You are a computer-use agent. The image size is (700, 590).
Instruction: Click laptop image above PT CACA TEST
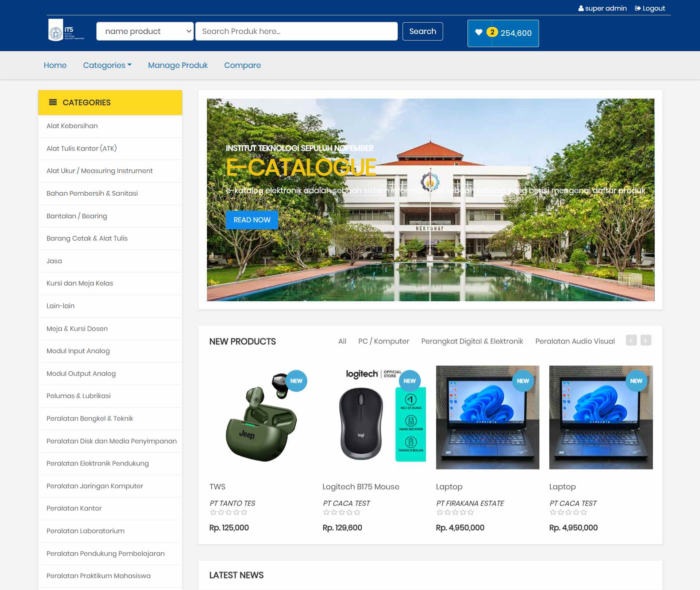(601, 417)
